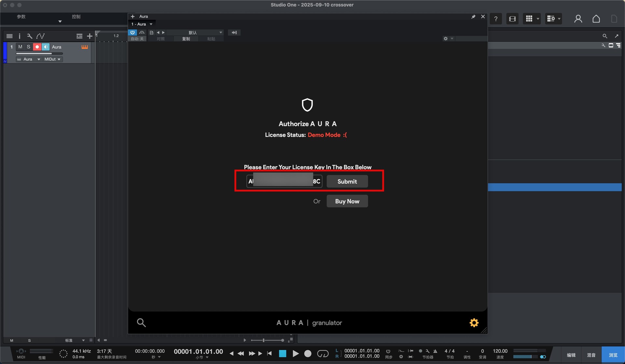The height and width of the screenshot is (364, 625).
Task: Open the 秒 time unit dropdown
Action: coord(156,357)
